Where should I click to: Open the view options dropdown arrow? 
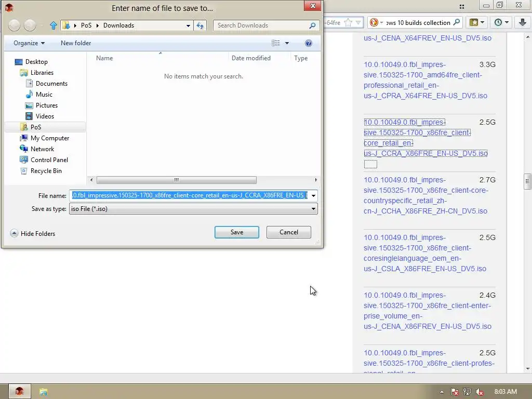[287, 43]
